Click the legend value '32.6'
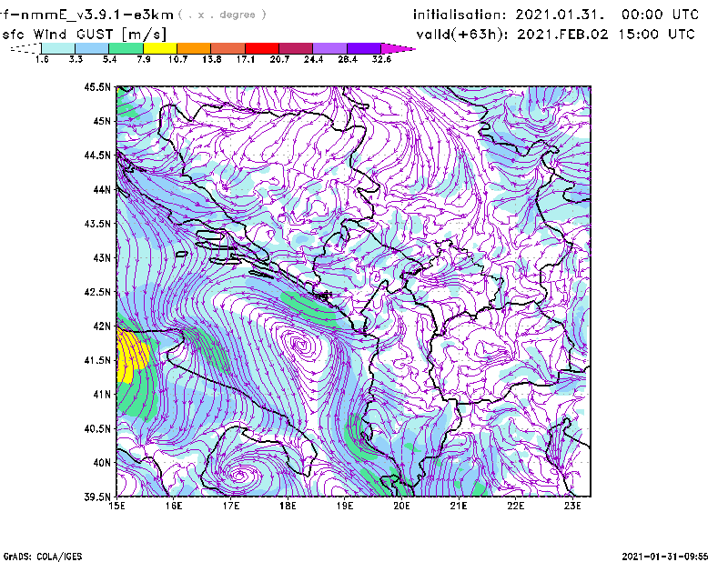Screen dimensions: 728x562 coord(381,59)
